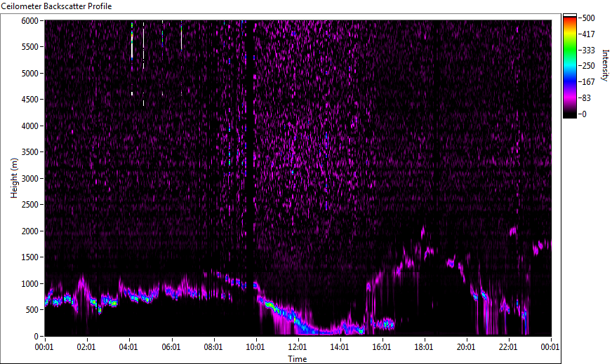The image size is (612, 364).
Task: Click the 04:01 time axis tick
Action: [128, 347]
